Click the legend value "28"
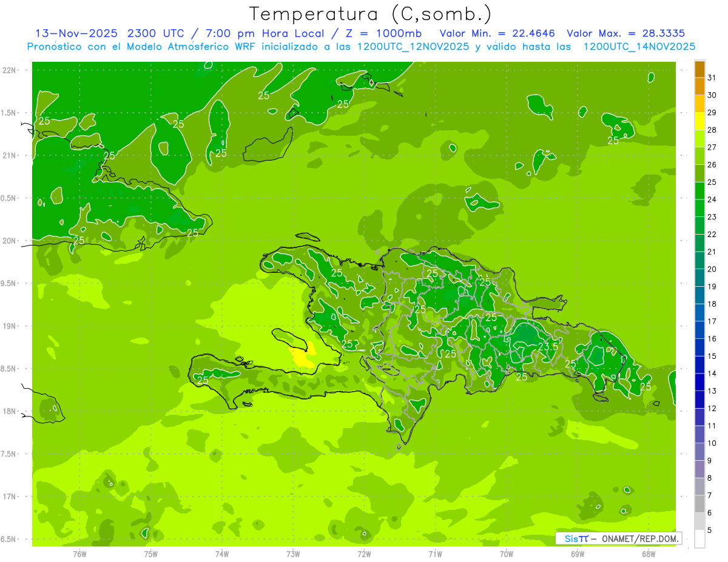 pos(712,130)
